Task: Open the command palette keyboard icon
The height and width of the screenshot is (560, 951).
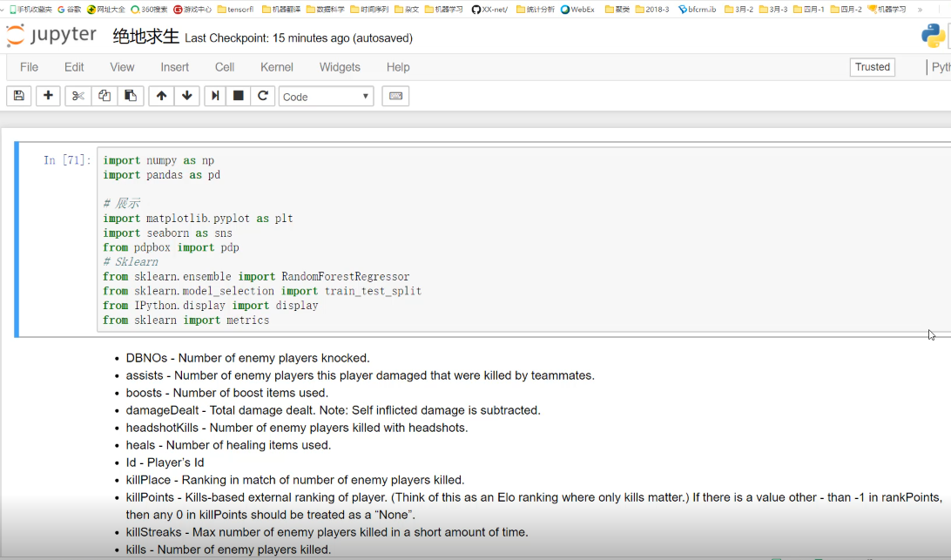Action: [x=395, y=96]
